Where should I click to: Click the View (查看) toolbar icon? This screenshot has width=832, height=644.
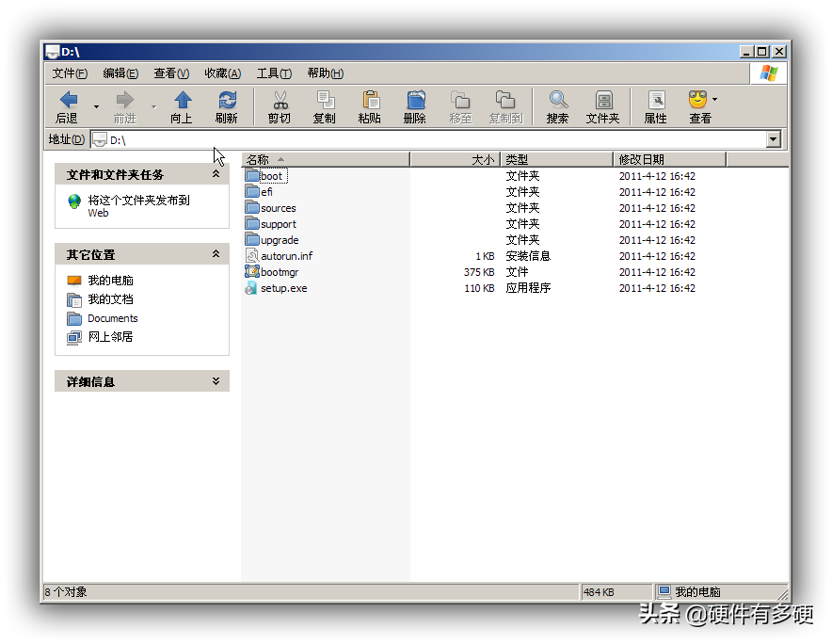point(697,99)
